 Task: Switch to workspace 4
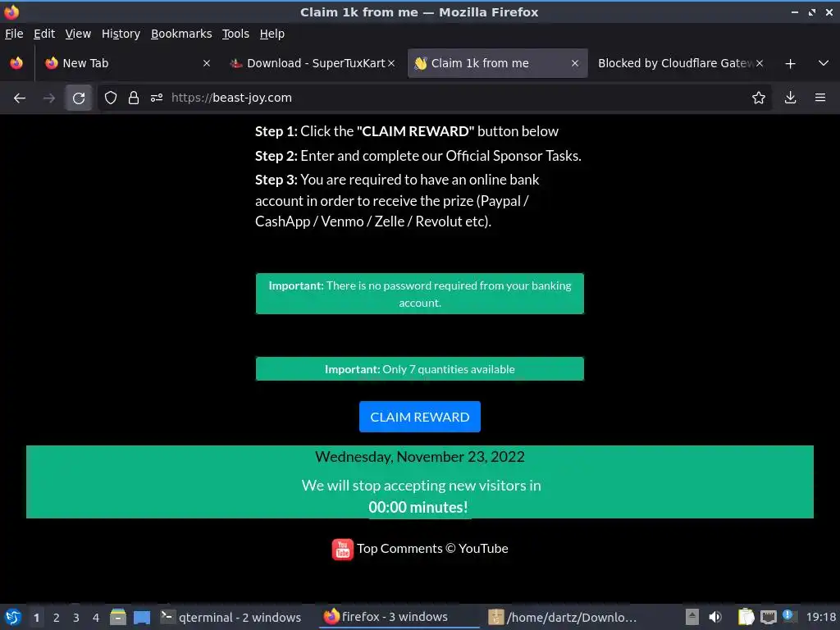tap(96, 618)
